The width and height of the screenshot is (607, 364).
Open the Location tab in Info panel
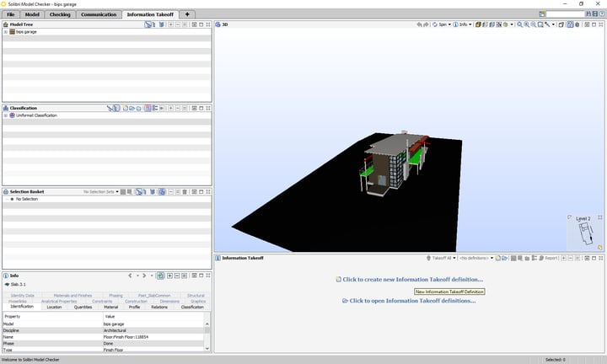coord(54,307)
